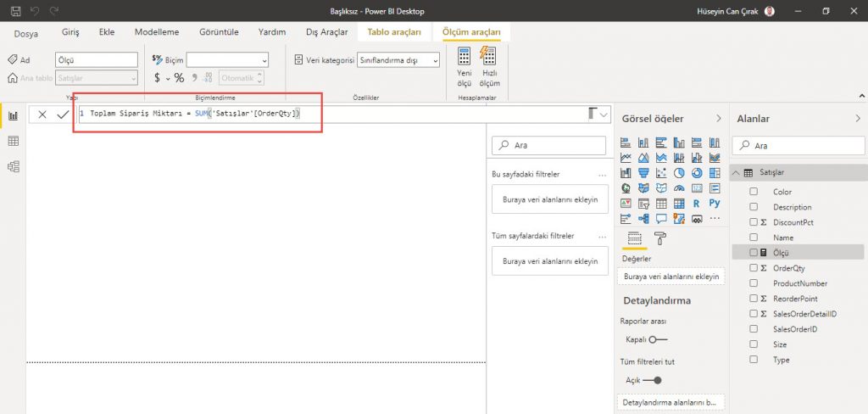Create a Yeni ölçü measure
Viewport: 868px width, 414px height.
[464, 67]
